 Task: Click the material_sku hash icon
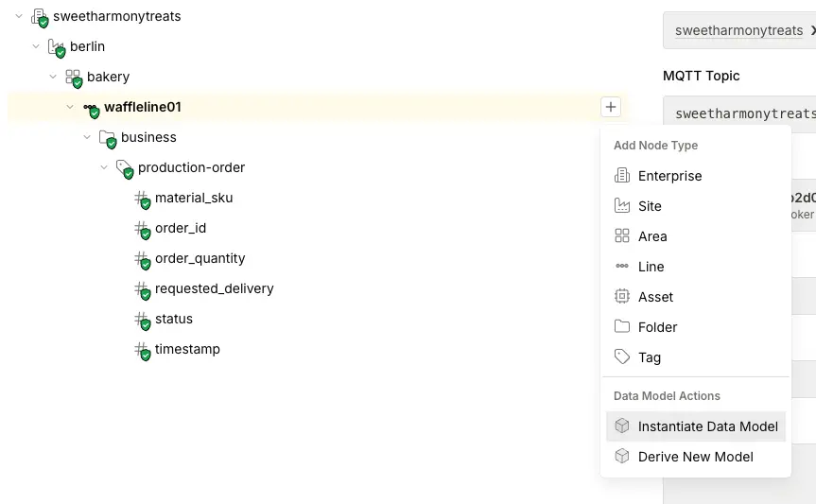click(x=142, y=199)
